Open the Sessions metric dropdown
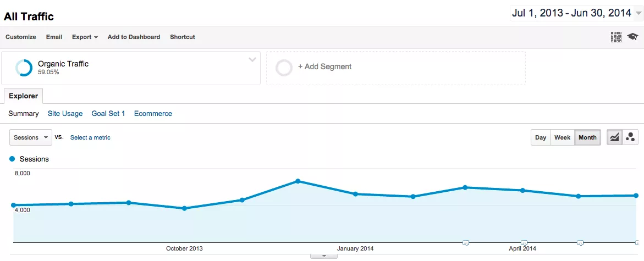644x261 pixels. click(x=31, y=137)
